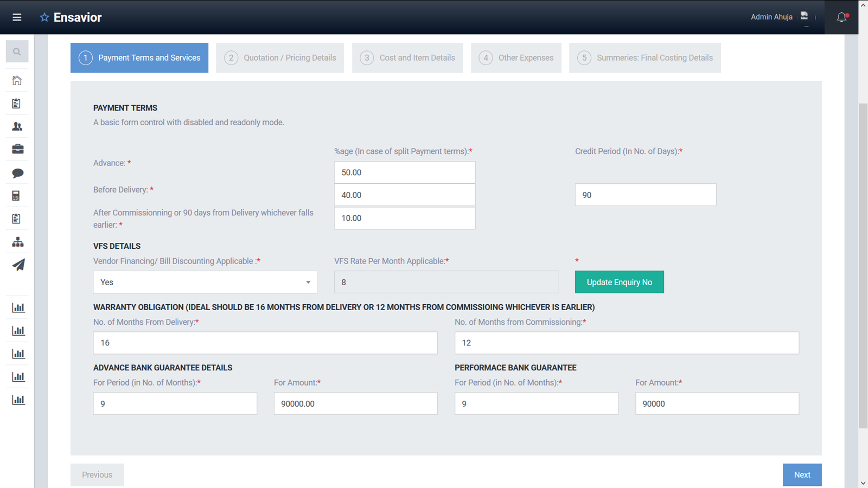The height and width of the screenshot is (488, 868).
Task: Go to the Quotation / Pricing Details step
Action: click(280, 57)
